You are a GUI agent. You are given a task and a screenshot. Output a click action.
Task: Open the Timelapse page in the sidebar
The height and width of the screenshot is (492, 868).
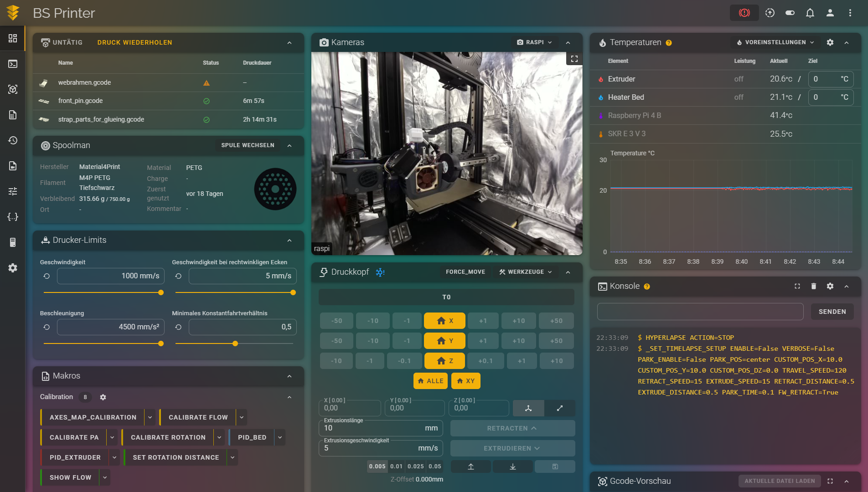[x=13, y=166]
